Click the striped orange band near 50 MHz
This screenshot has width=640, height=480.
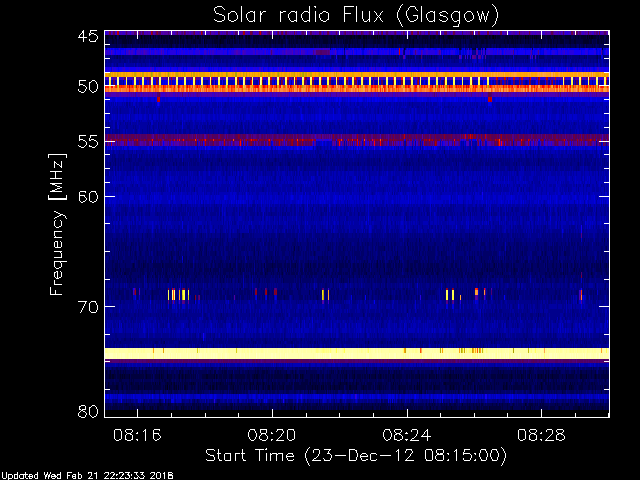(x=357, y=82)
